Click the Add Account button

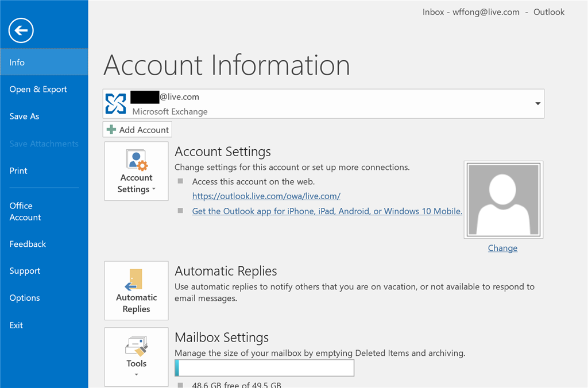tap(137, 130)
